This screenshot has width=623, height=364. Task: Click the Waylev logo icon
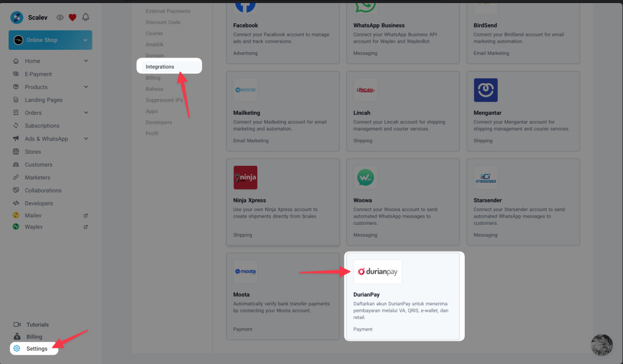point(16,227)
